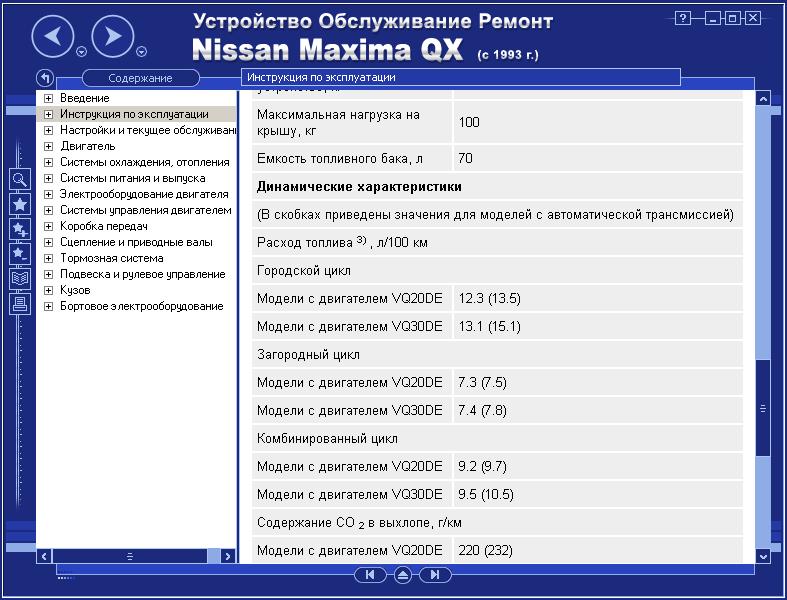Screen dimensions: 787x600
Task: Click the value 9.5 (10.5)
Action: pyautogui.click(x=486, y=495)
